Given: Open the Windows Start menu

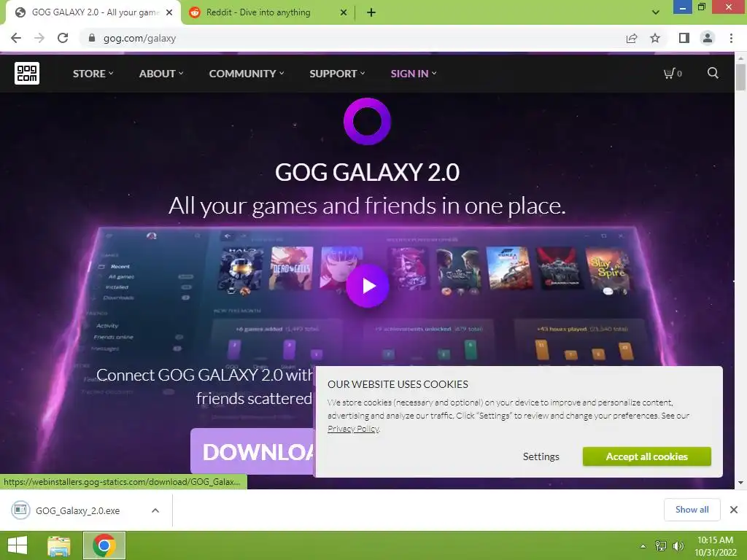Looking at the screenshot, I should [18, 545].
